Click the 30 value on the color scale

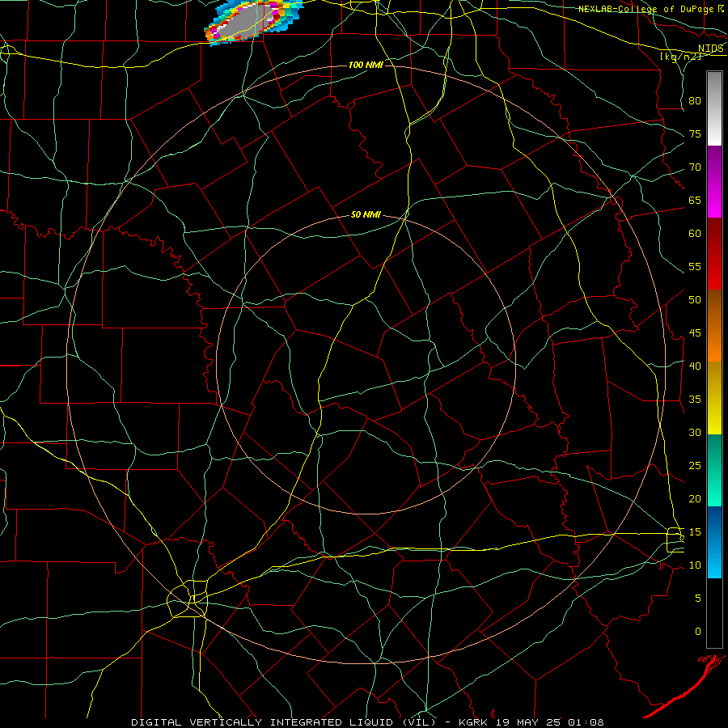point(695,432)
